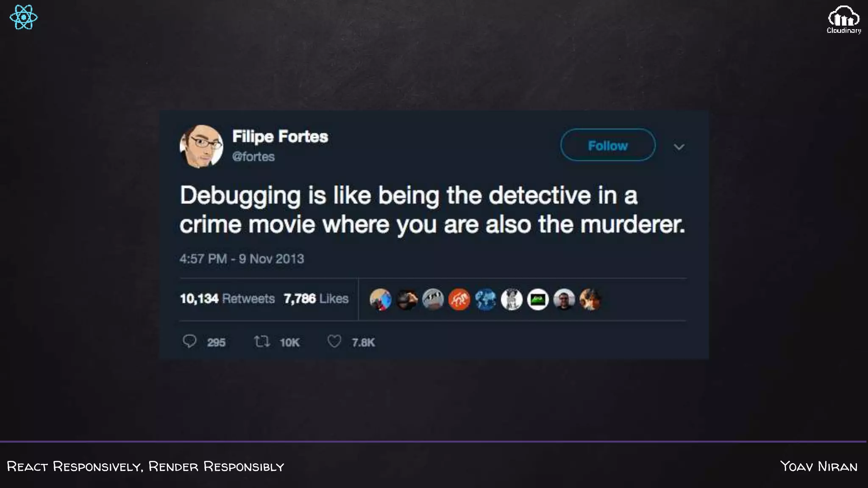Image resolution: width=868 pixels, height=488 pixels.
Task: Click the 4:57 PM 9 Nov 2013 timestamp
Action: [x=242, y=259]
